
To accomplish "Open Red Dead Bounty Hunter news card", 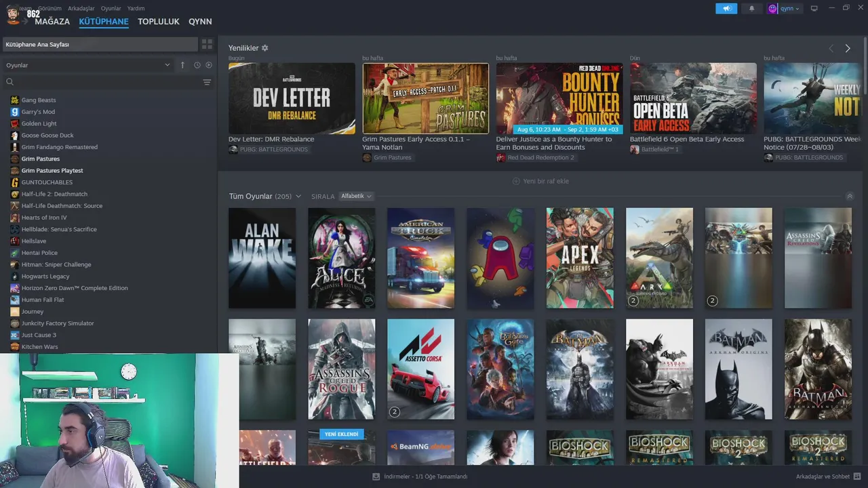I will tap(559, 98).
